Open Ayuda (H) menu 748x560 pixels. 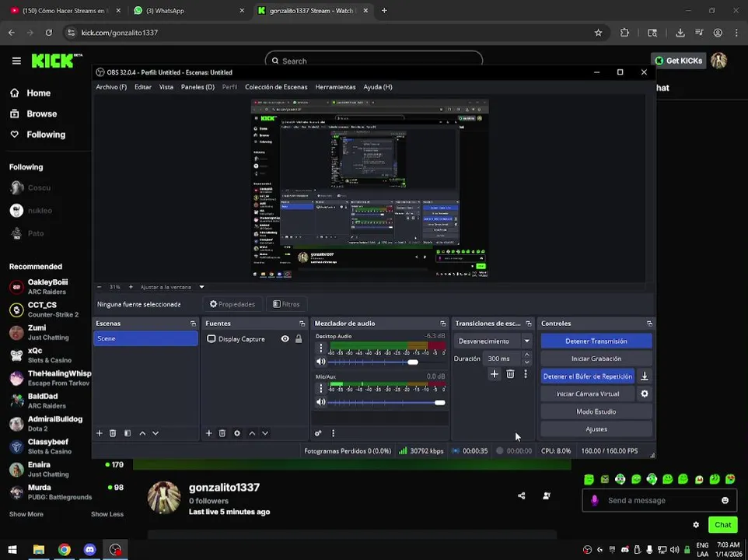pyautogui.click(x=378, y=87)
